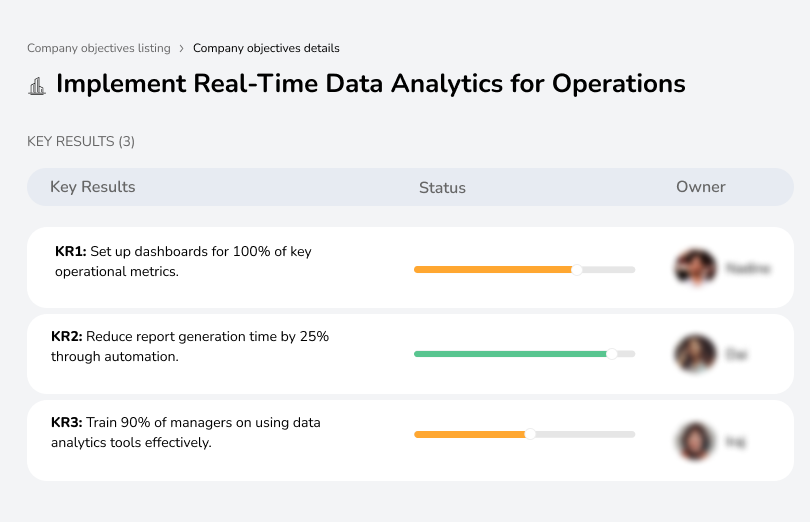Click the Status column header

(442, 188)
